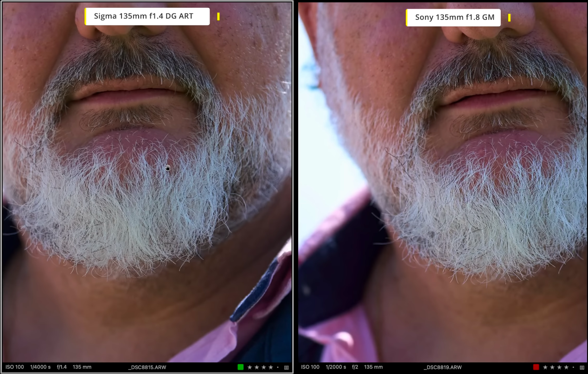This screenshot has height=374, width=588.
Task: Click the yellow marker beside the Sony label
Action: pos(509,18)
